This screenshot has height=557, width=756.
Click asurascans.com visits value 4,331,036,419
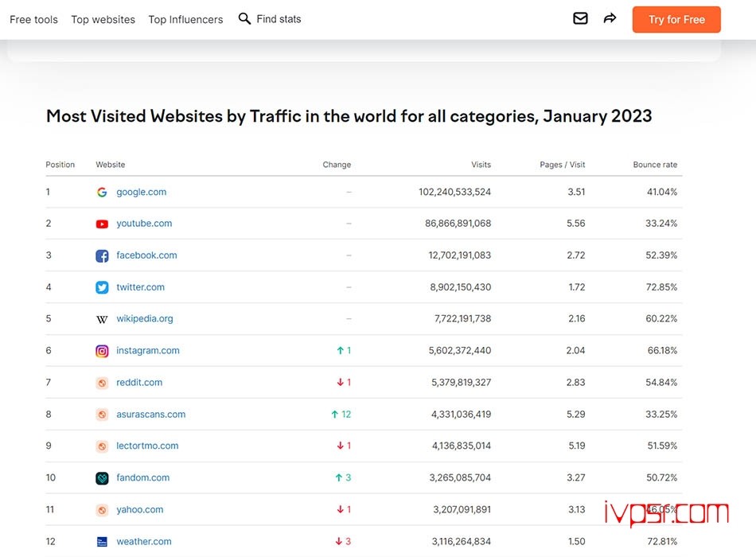(x=461, y=415)
